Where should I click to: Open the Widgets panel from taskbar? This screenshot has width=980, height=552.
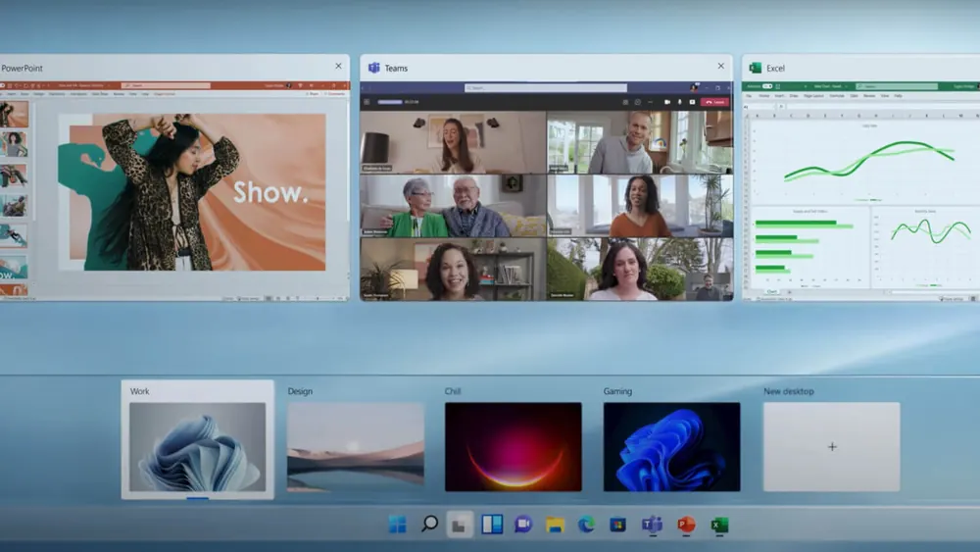tap(492, 524)
